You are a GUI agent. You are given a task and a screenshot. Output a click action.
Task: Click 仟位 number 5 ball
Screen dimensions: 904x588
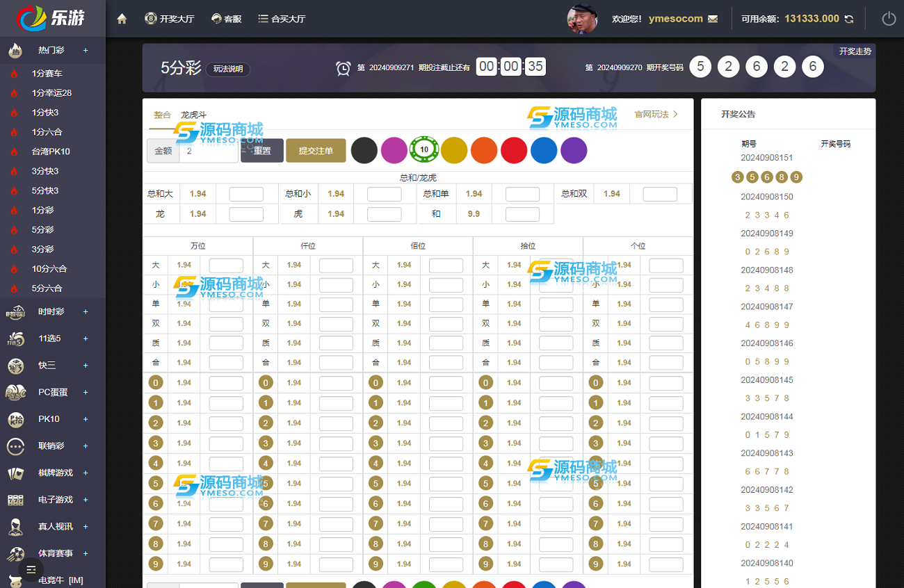266,483
